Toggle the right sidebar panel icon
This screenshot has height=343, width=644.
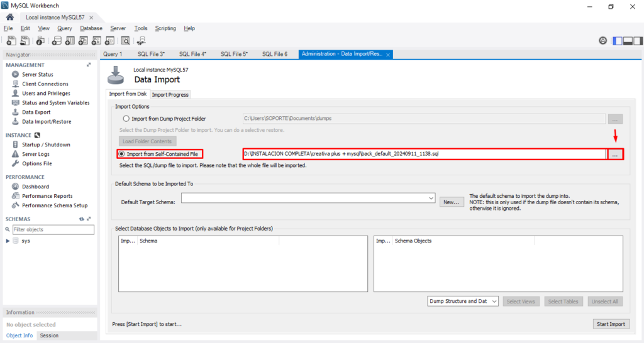pyautogui.click(x=638, y=41)
